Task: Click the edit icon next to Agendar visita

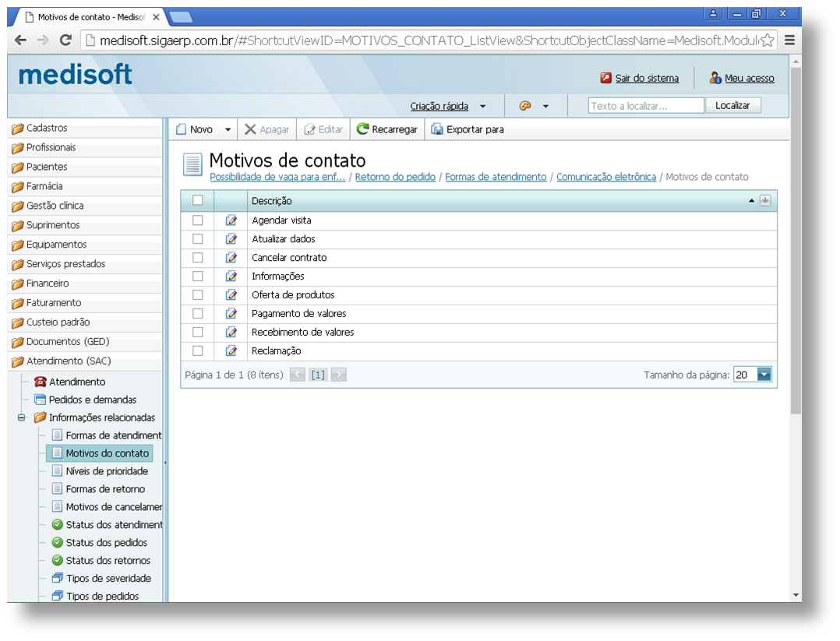Action: pos(230,220)
